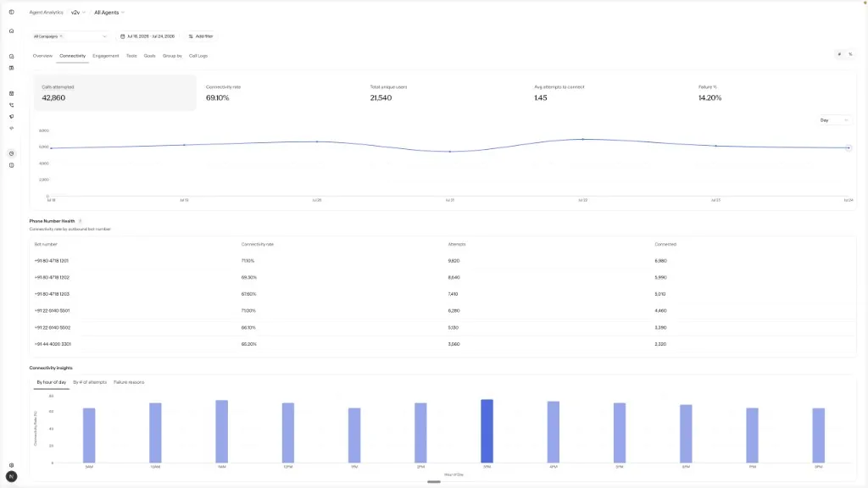Click info icon beside Phone Number Health
This screenshot has height=488, width=868.
pyautogui.click(x=81, y=221)
